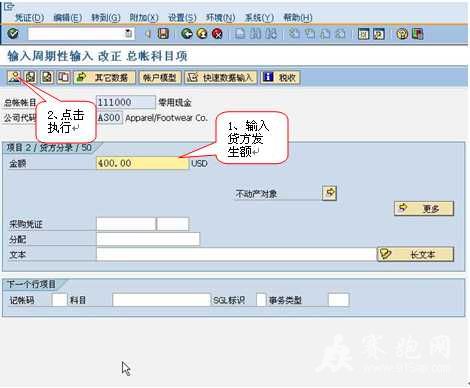The width and height of the screenshot is (470, 388).
Task: Click the second shorter 采购凭证 item field
Action: tap(173, 224)
